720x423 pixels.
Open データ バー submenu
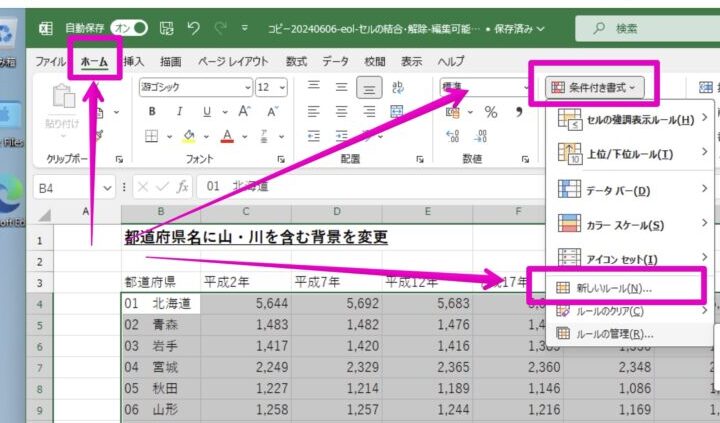[632, 190]
